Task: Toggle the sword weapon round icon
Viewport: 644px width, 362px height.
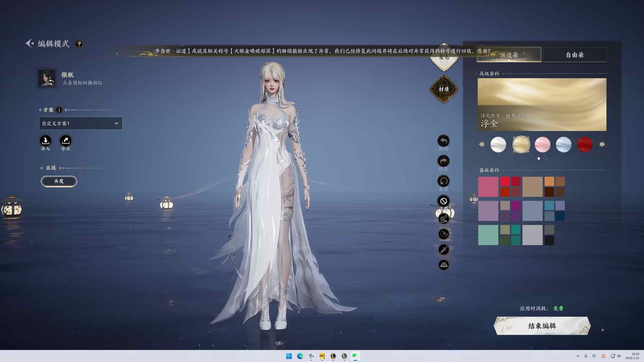Action: pyautogui.click(x=444, y=250)
